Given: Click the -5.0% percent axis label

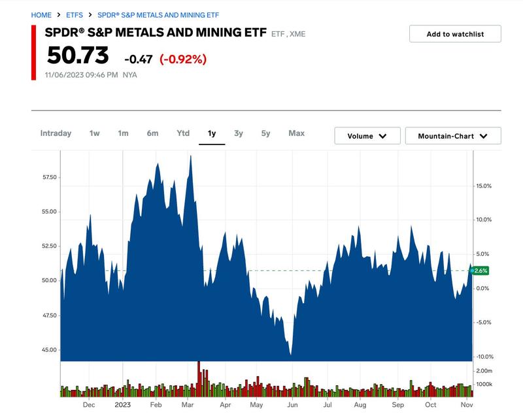Looking at the screenshot, I should point(483,322).
